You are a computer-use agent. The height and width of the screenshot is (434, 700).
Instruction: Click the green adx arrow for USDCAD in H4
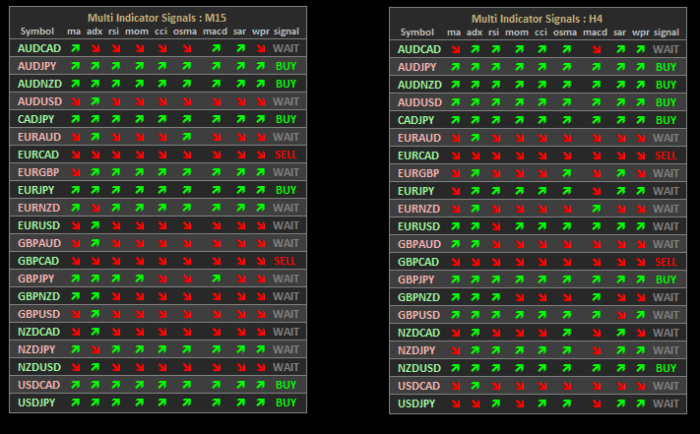pyautogui.click(x=474, y=386)
